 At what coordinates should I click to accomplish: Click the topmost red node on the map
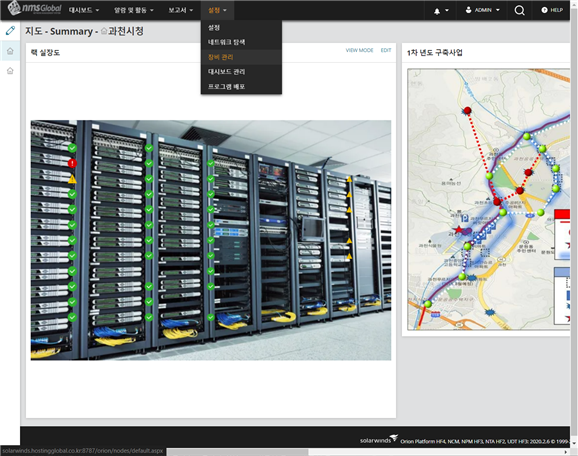pos(467,110)
